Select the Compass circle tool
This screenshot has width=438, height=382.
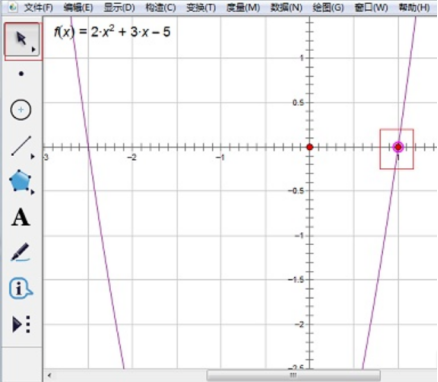pos(21,110)
